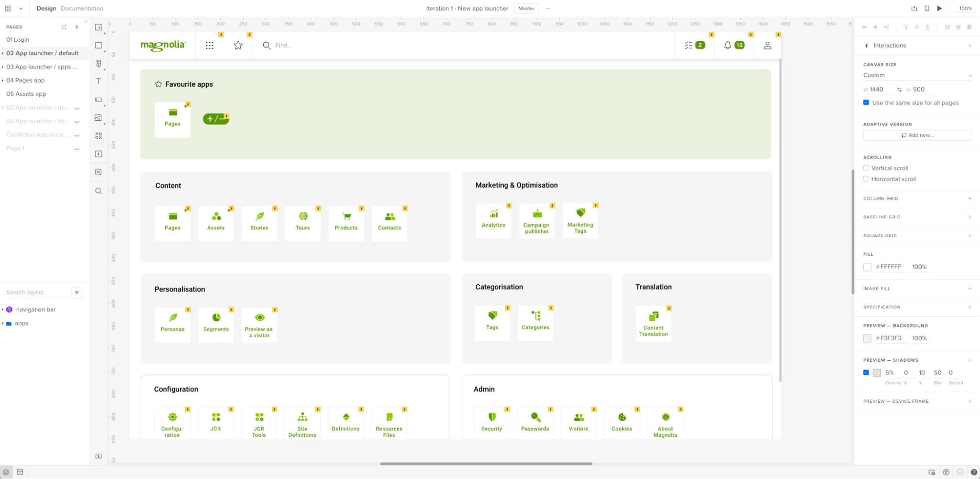
Task: Click the white Fill color swatch
Action: pos(867,267)
